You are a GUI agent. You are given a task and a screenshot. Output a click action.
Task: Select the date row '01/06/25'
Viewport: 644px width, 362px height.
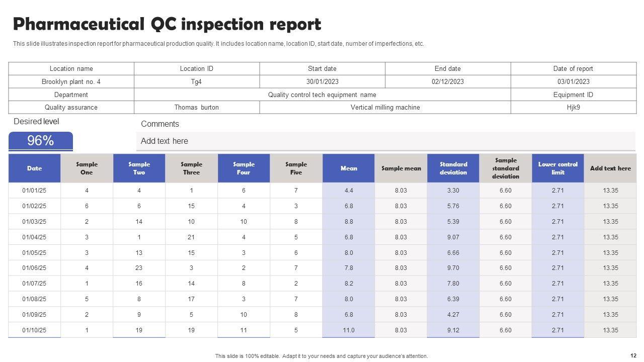coord(34,268)
